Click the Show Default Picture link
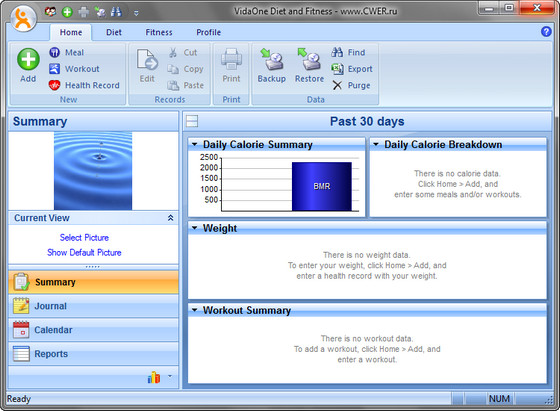 (x=84, y=252)
